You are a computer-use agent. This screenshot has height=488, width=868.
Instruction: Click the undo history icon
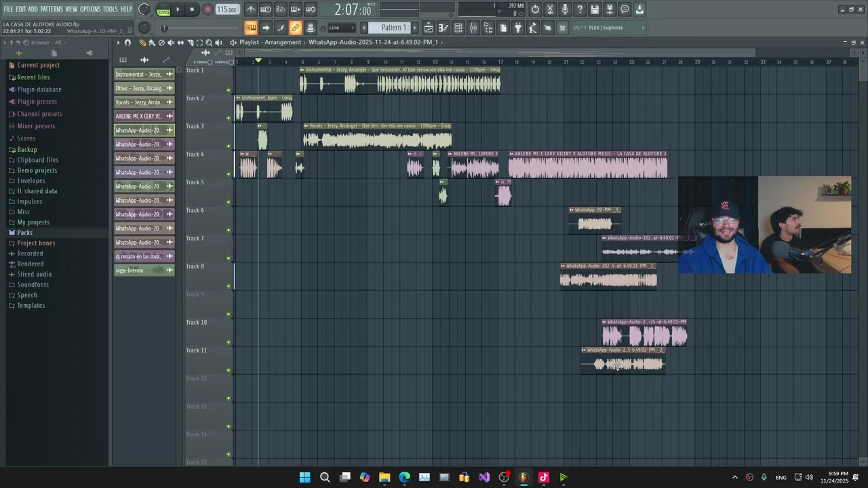(535, 9)
